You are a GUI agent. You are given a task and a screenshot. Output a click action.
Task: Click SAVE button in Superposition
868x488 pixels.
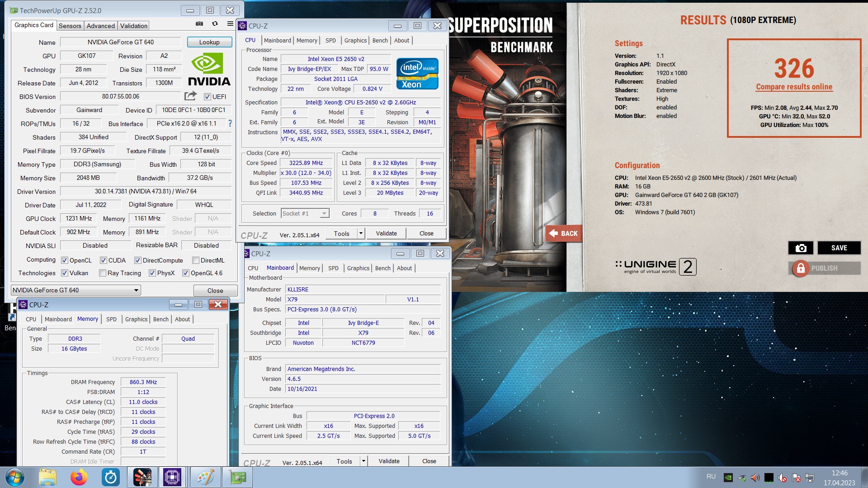click(839, 248)
